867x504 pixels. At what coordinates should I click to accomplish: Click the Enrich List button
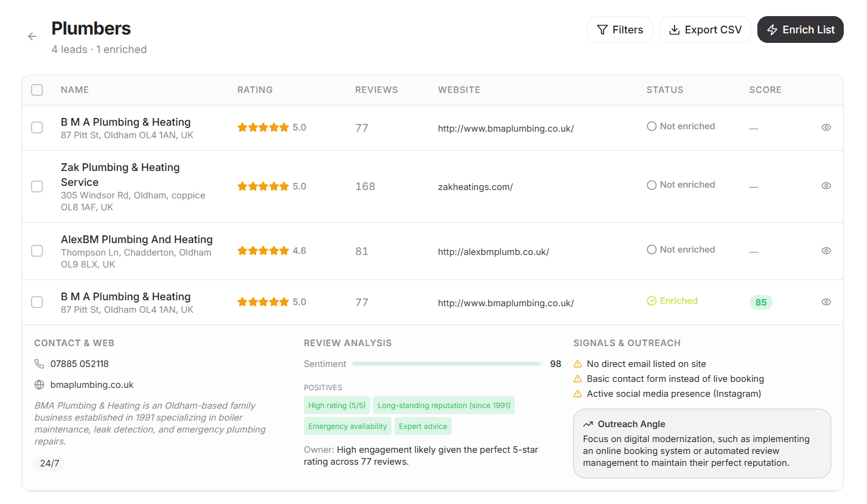point(800,30)
